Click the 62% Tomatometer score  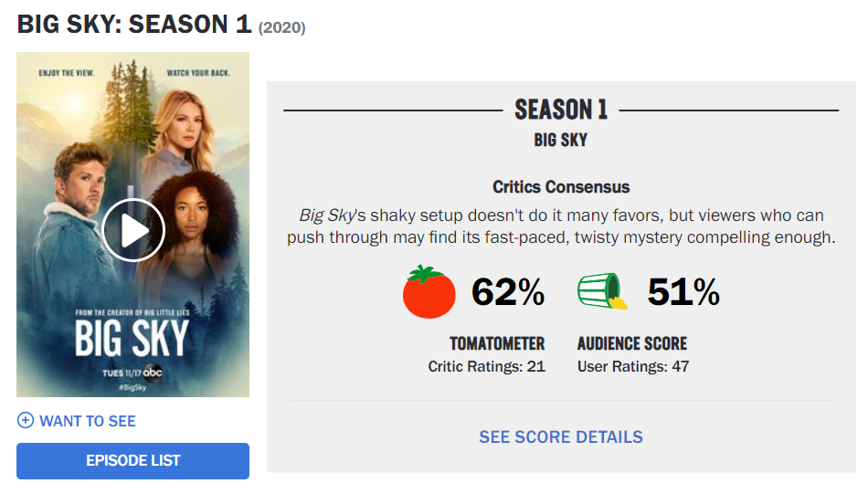pos(508,292)
